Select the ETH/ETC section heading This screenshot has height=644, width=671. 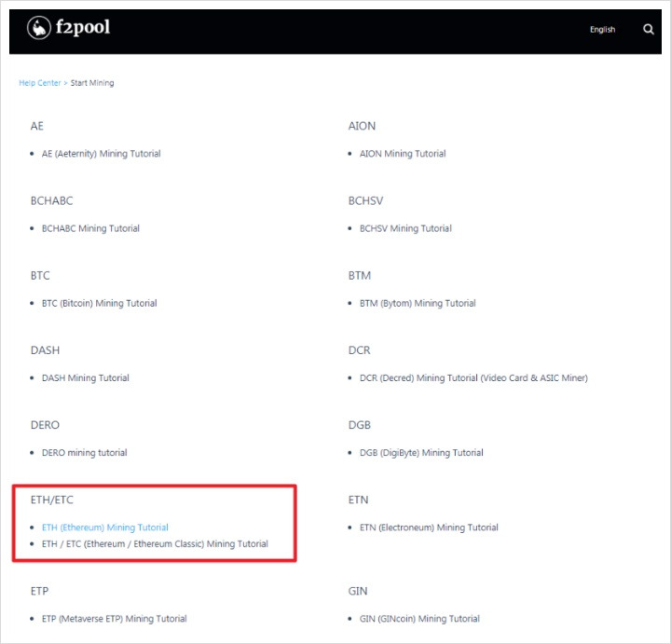(x=52, y=500)
